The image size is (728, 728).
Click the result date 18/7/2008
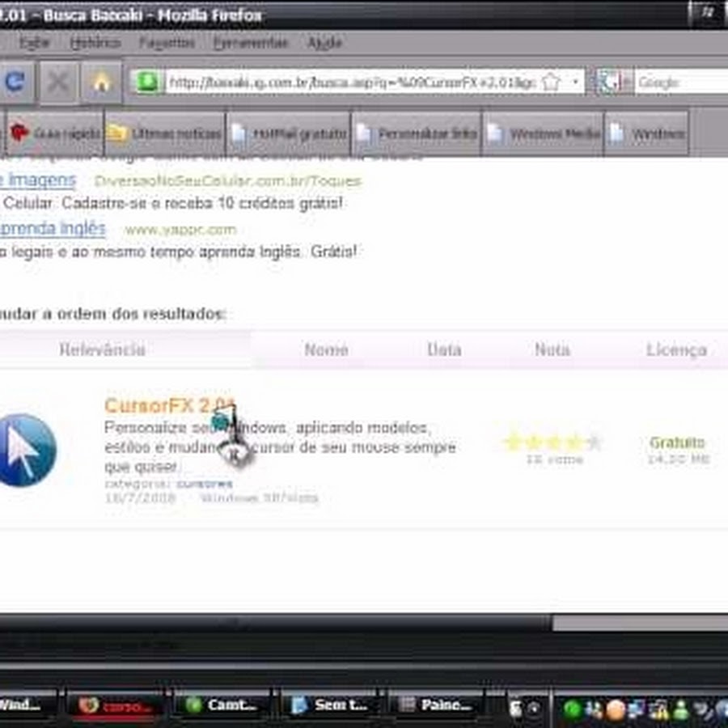(x=140, y=498)
